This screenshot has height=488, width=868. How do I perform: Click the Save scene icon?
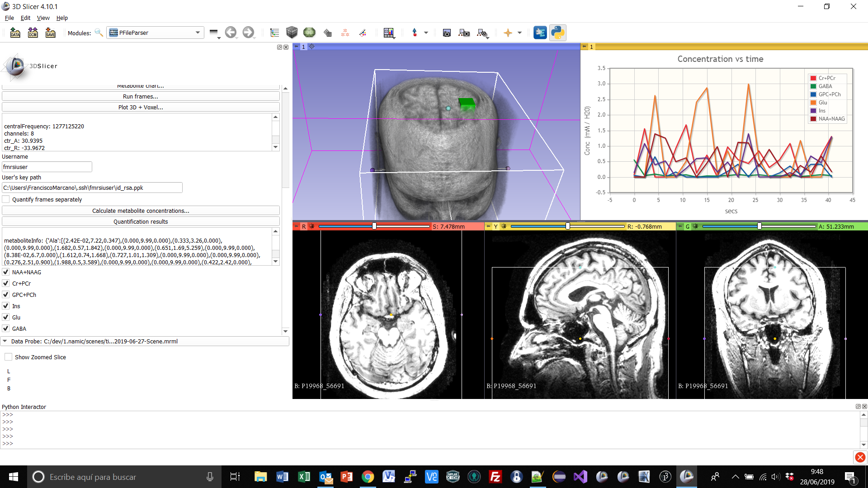pos(50,33)
